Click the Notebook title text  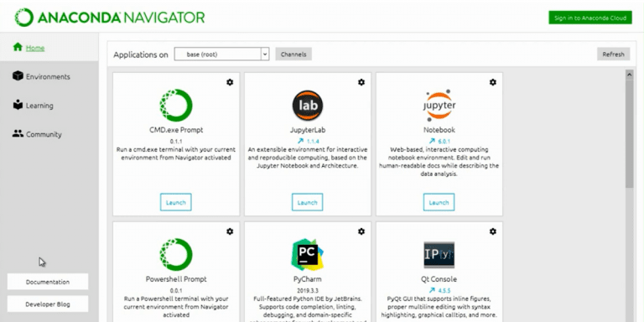click(439, 130)
